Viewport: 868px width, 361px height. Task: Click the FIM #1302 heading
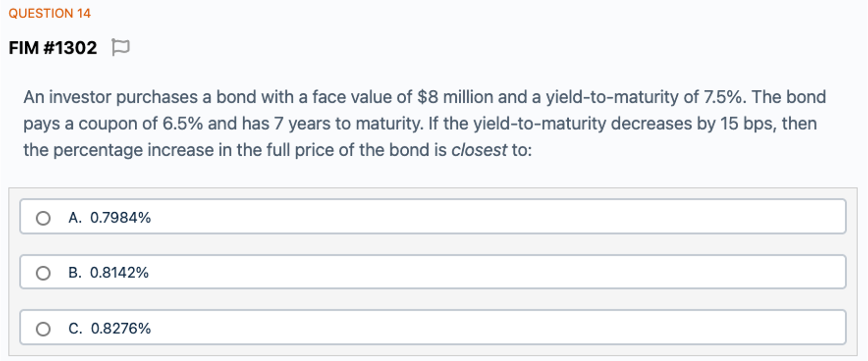click(53, 48)
